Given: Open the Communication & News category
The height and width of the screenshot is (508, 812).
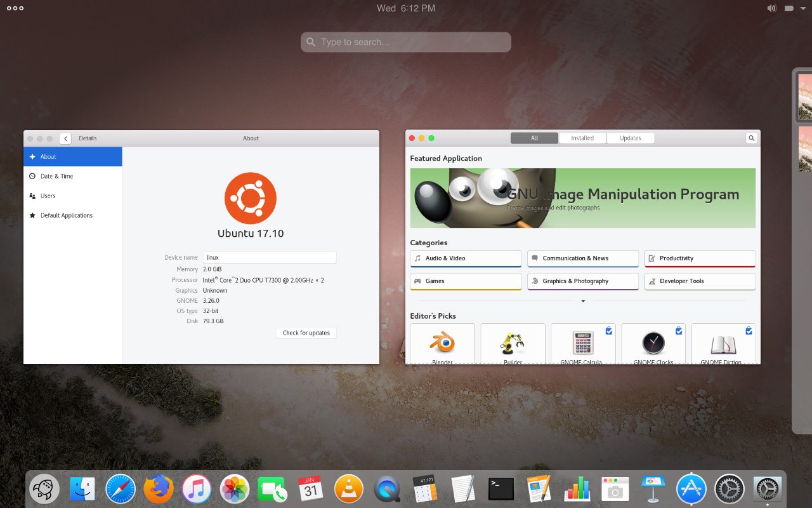Looking at the screenshot, I should click(583, 258).
